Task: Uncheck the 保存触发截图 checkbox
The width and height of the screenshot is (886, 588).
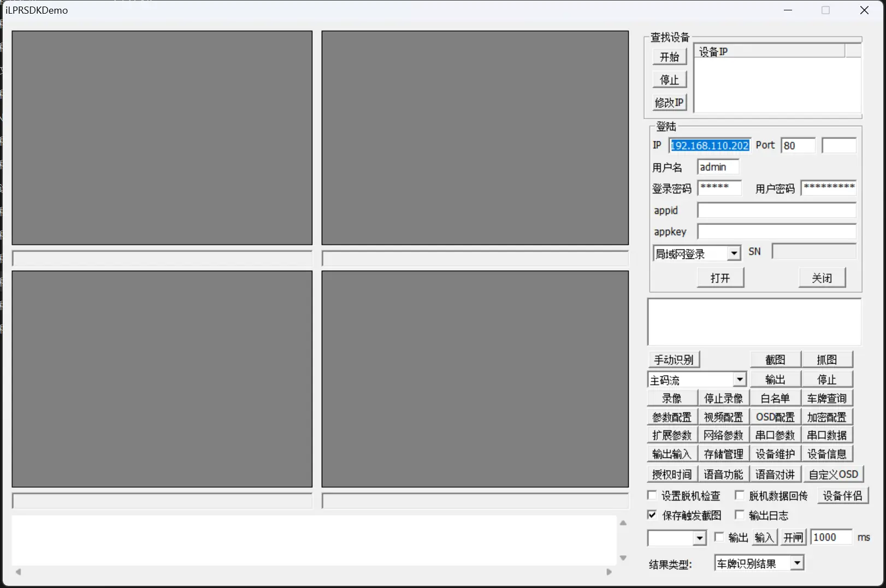Action: click(x=652, y=515)
